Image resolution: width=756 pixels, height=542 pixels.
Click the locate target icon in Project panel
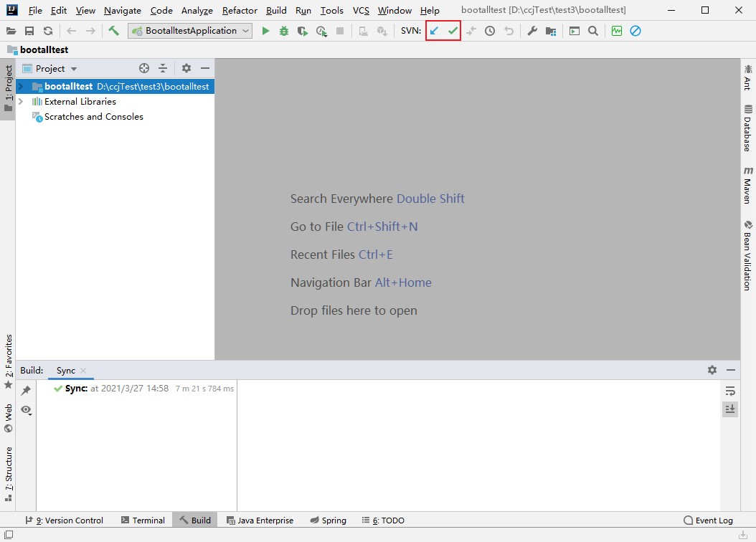144,68
